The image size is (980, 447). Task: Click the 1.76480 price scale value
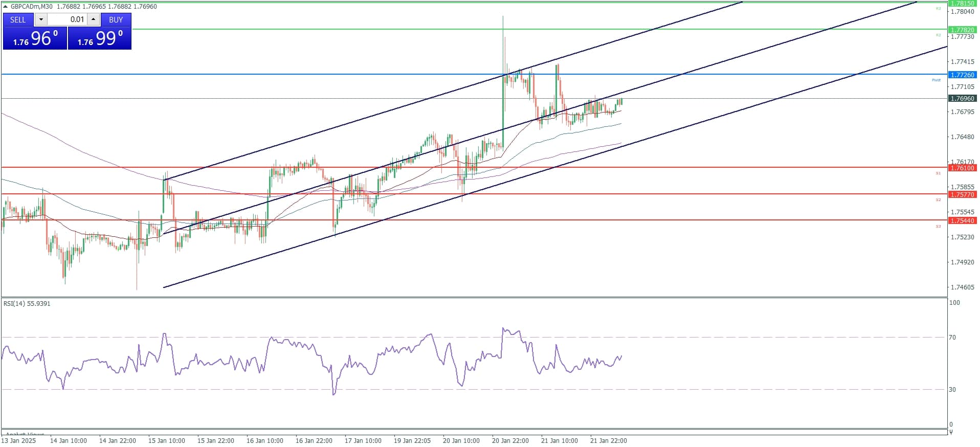[x=962, y=137]
